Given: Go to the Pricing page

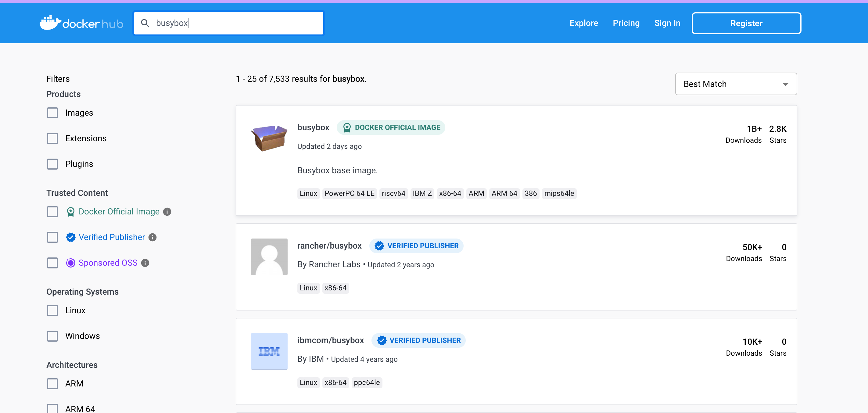Looking at the screenshot, I should [x=626, y=23].
